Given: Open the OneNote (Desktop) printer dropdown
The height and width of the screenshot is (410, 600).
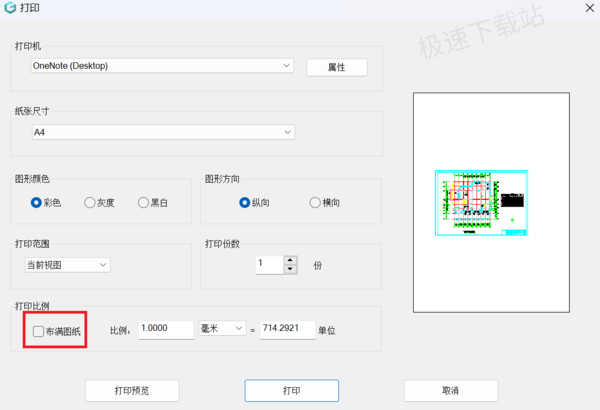Looking at the screenshot, I should (x=162, y=66).
